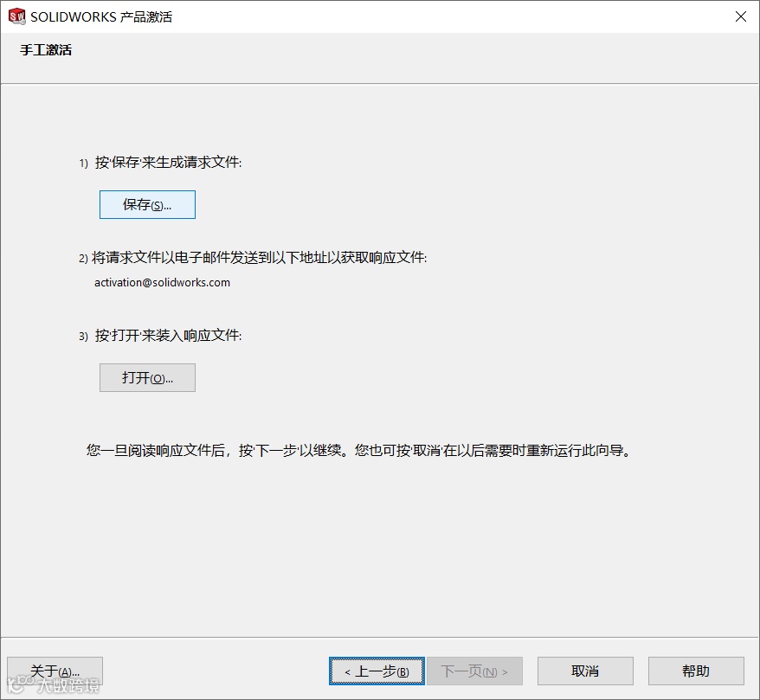Open the 关于(A)... about dialog

tap(55, 671)
